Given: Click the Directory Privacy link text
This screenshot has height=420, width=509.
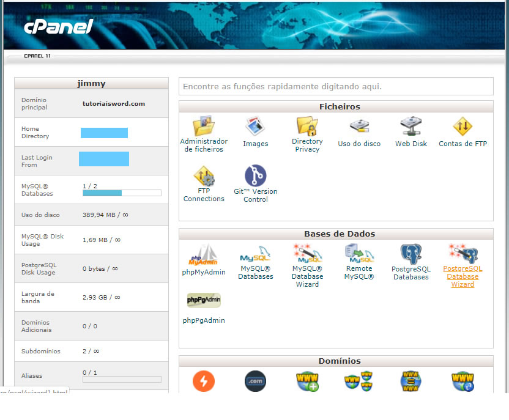Looking at the screenshot, I should point(307,146).
